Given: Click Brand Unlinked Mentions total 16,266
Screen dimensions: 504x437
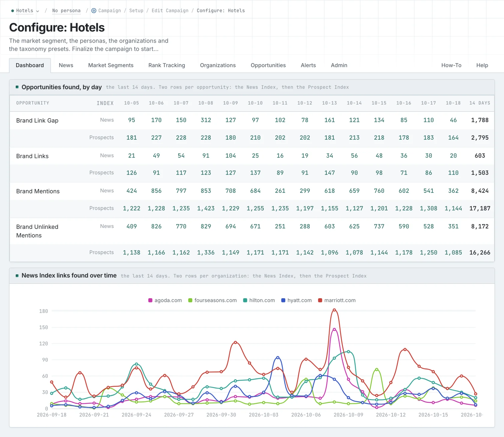Looking at the screenshot, I should tap(480, 253).
